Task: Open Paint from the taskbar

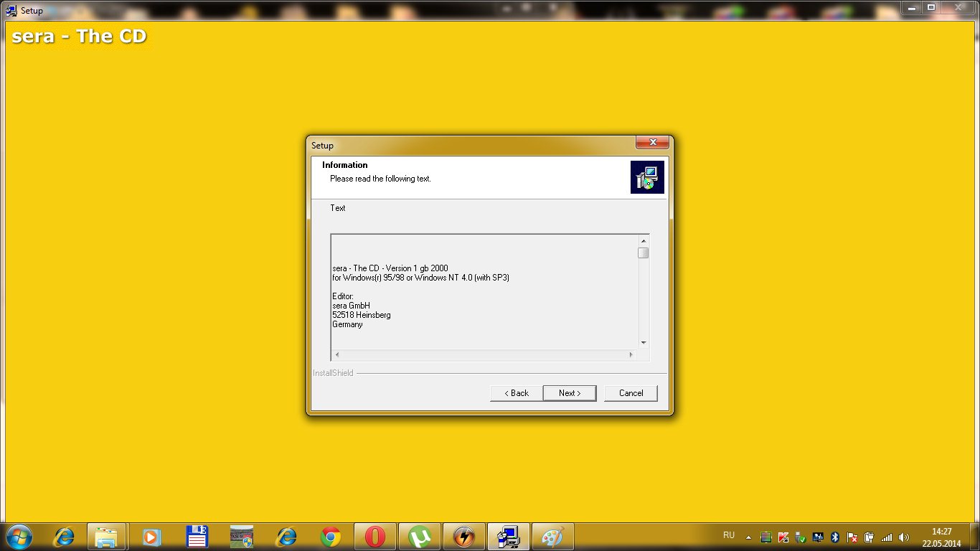Action: (552, 537)
